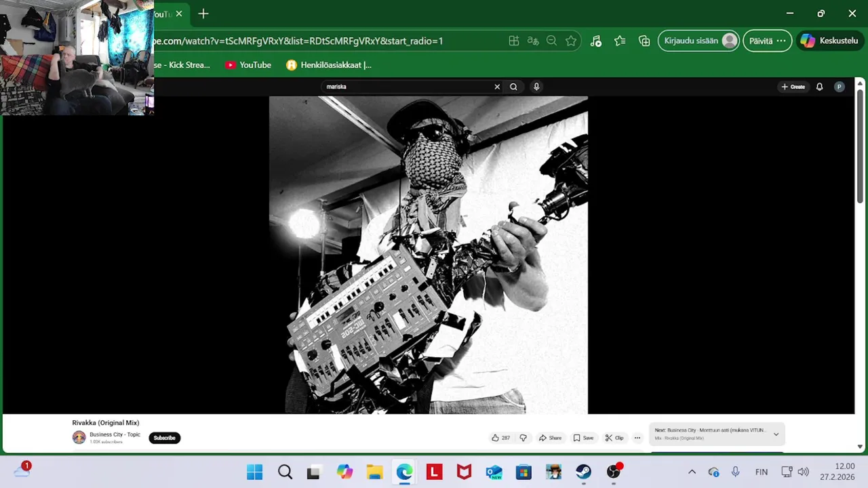Open the Windows Start menu

tap(255, 472)
